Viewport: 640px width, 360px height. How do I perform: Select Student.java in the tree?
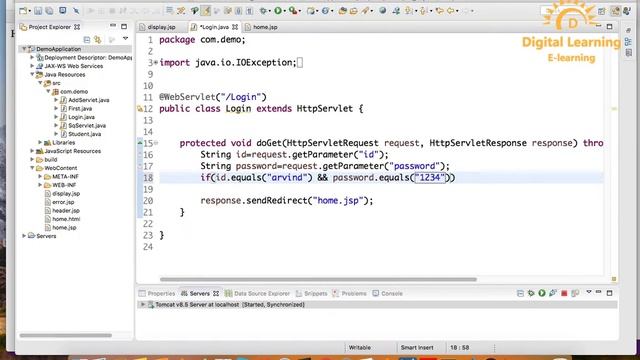coord(84,134)
